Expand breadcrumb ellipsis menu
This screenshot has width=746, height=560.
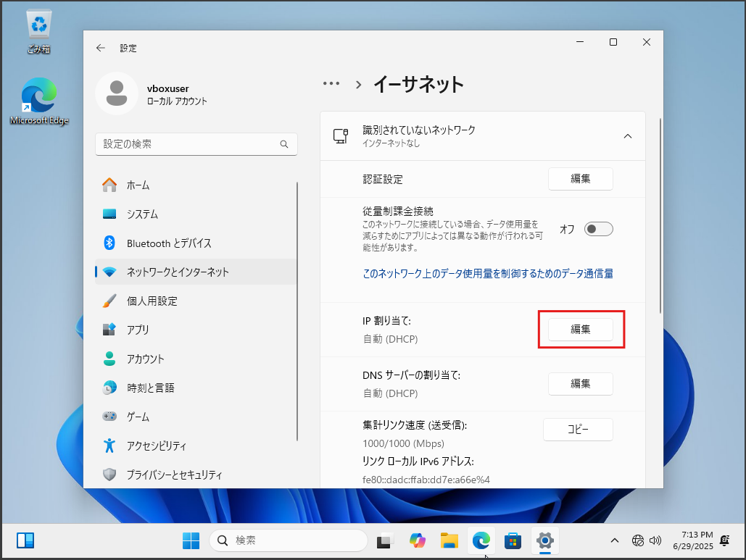pos(331,83)
